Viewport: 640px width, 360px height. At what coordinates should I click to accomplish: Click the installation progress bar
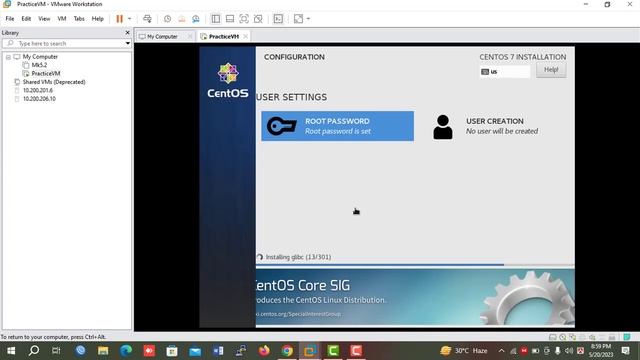pyautogui.click(x=415, y=265)
